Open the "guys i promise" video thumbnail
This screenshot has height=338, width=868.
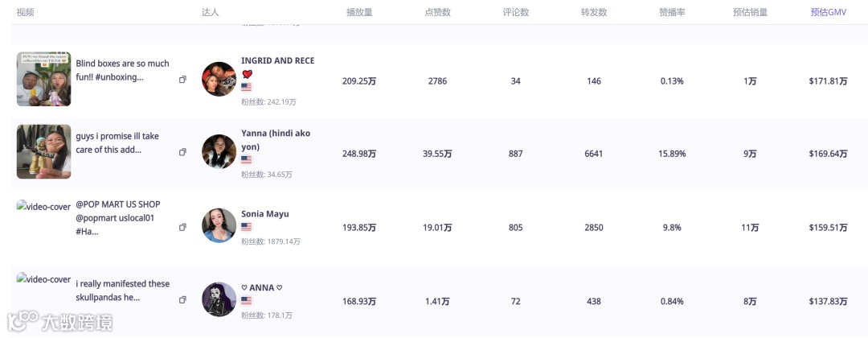coord(43,151)
